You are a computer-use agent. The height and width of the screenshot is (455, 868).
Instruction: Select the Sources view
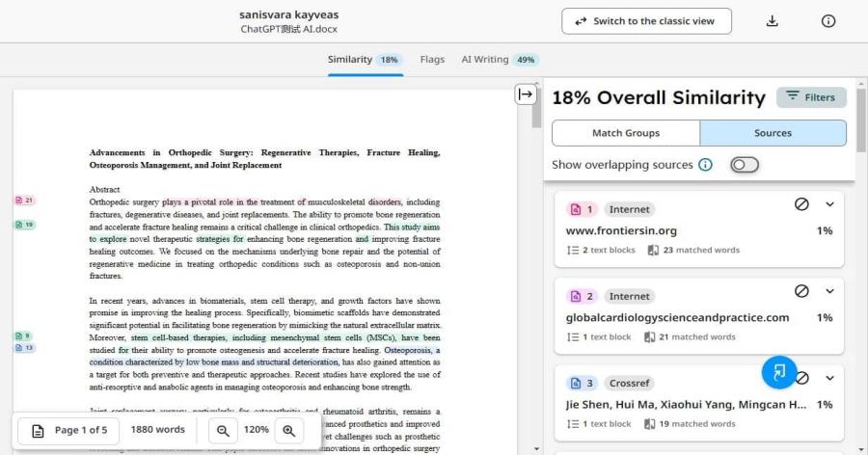(773, 133)
